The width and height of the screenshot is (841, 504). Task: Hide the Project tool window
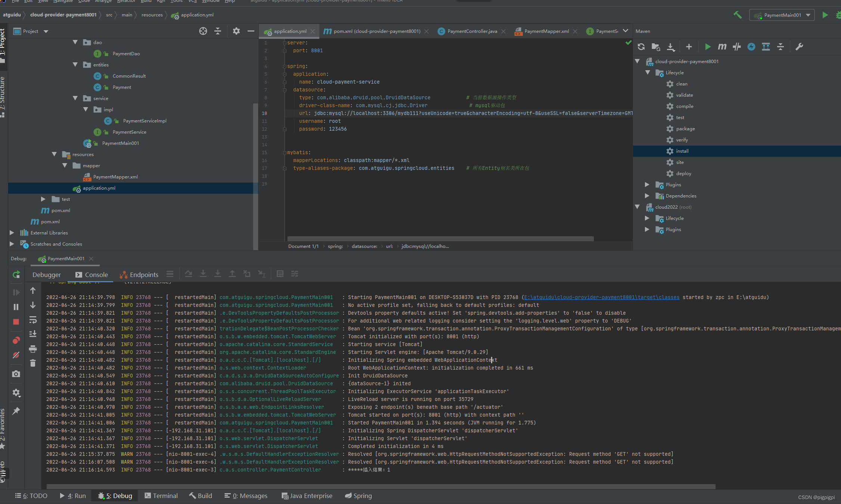pos(251,31)
